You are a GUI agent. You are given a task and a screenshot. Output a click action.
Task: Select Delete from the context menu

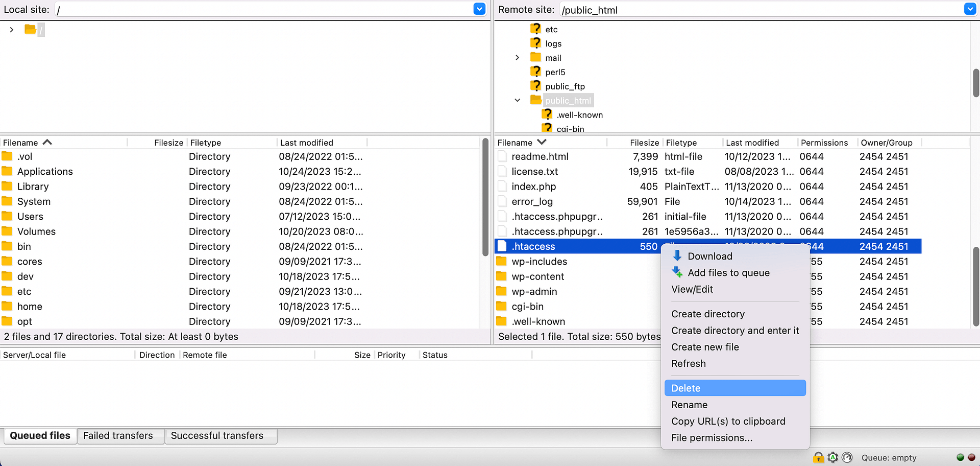[685, 388]
